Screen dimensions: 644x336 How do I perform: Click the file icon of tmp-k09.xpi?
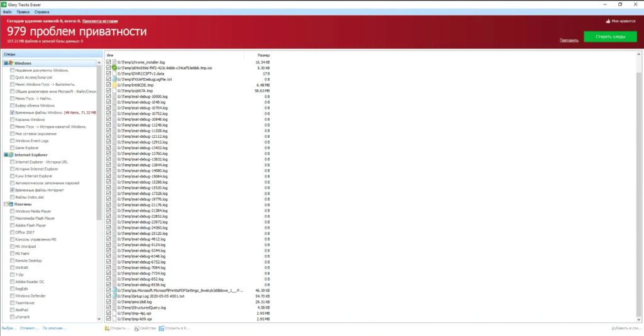tap(114, 319)
